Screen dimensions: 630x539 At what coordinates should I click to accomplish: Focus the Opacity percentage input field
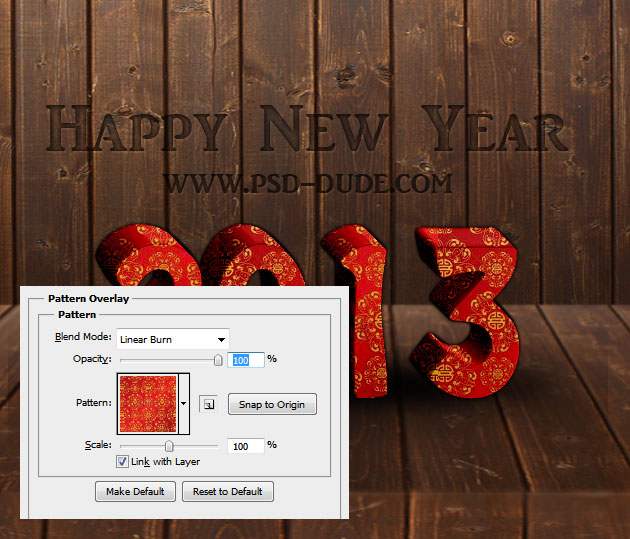(246, 360)
